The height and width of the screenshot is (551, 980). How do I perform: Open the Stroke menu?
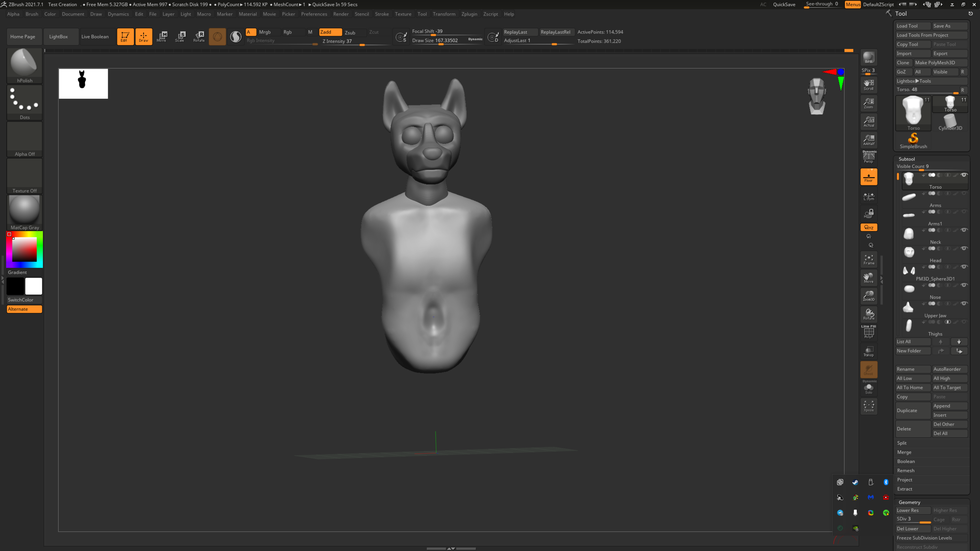(x=382, y=14)
